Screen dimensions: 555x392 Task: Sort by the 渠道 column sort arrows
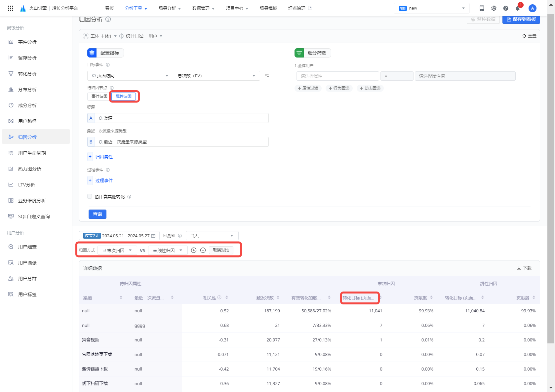(x=121, y=298)
